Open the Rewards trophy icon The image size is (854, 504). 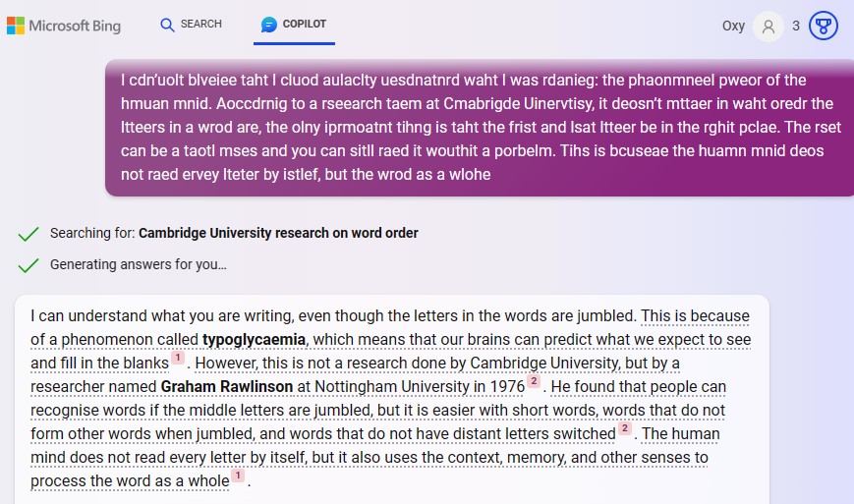pos(823,27)
